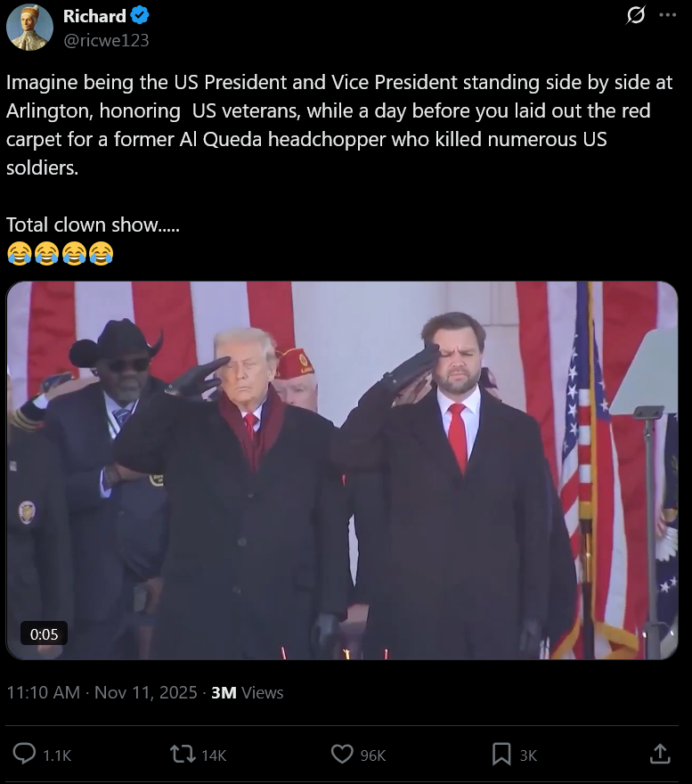Repost using the retweet arrows icon
Screen dimensions: 692x784
pyautogui.click(x=183, y=754)
